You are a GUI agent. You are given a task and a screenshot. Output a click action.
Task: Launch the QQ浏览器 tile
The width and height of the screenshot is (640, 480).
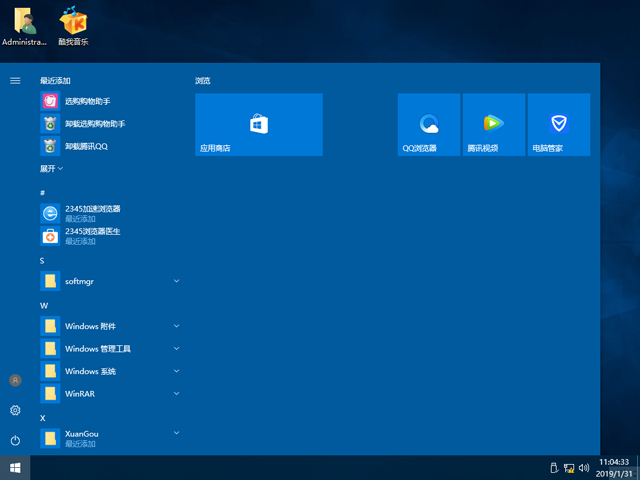[429, 124]
